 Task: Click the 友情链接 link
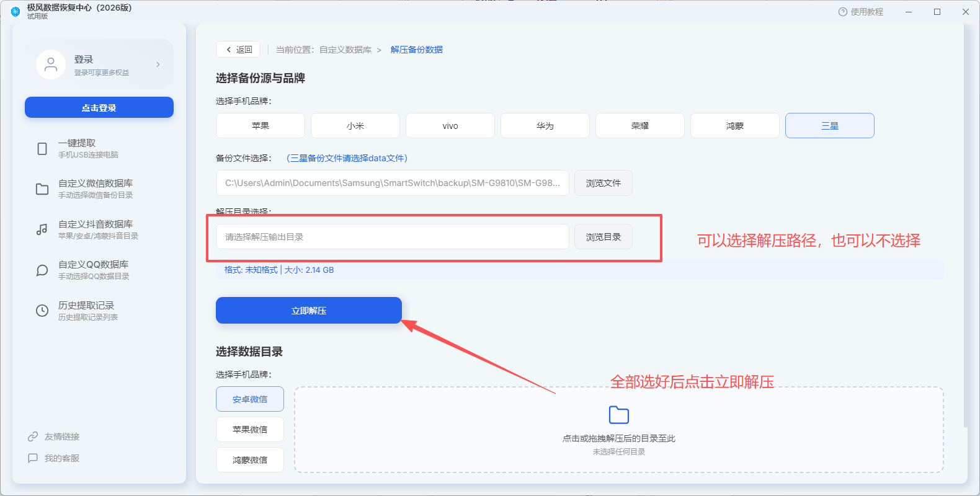[x=62, y=436]
